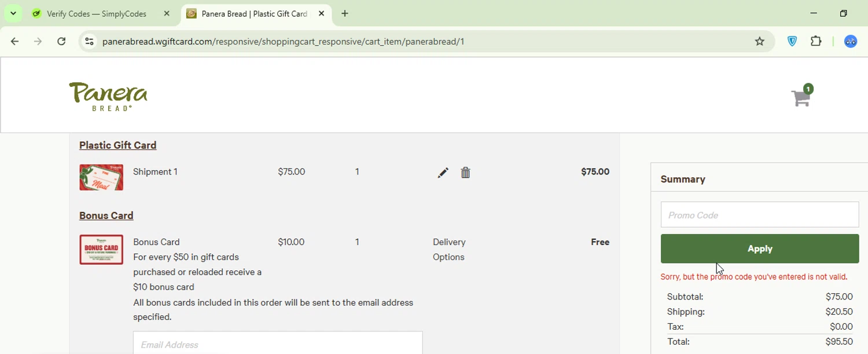The width and height of the screenshot is (868, 354).
Task: Click the 'Free' bonus card total
Action: click(x=600, y=242)
